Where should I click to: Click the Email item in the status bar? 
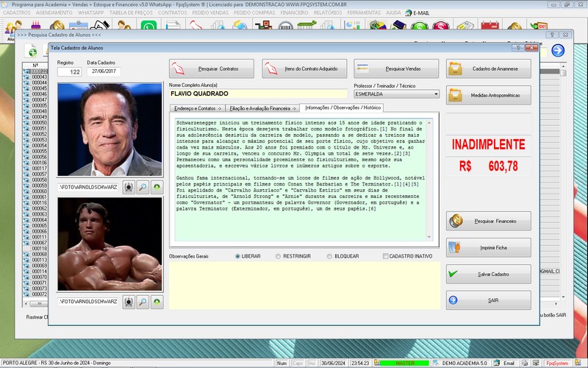point(505,363)
